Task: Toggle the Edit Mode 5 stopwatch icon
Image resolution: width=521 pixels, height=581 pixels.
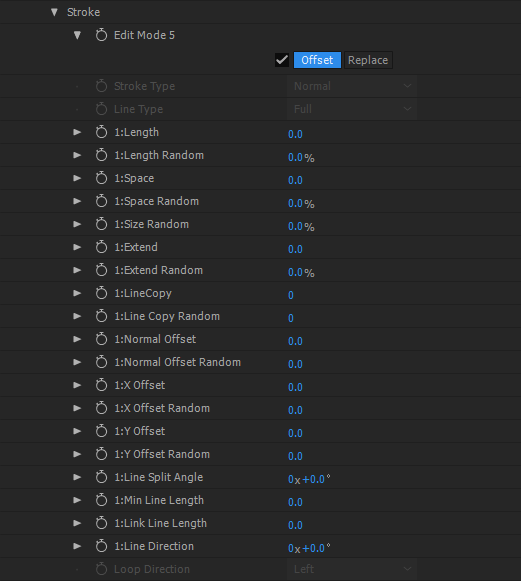Action: tap(101, 35)
